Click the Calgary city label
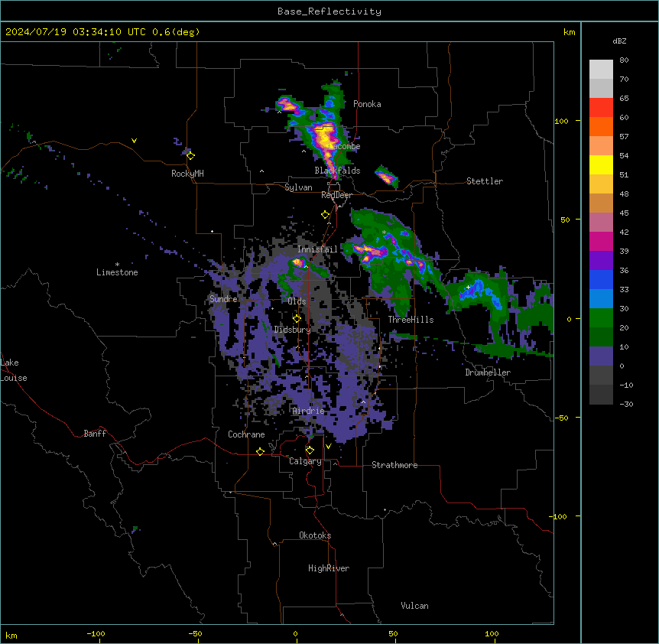 point(305,461)
